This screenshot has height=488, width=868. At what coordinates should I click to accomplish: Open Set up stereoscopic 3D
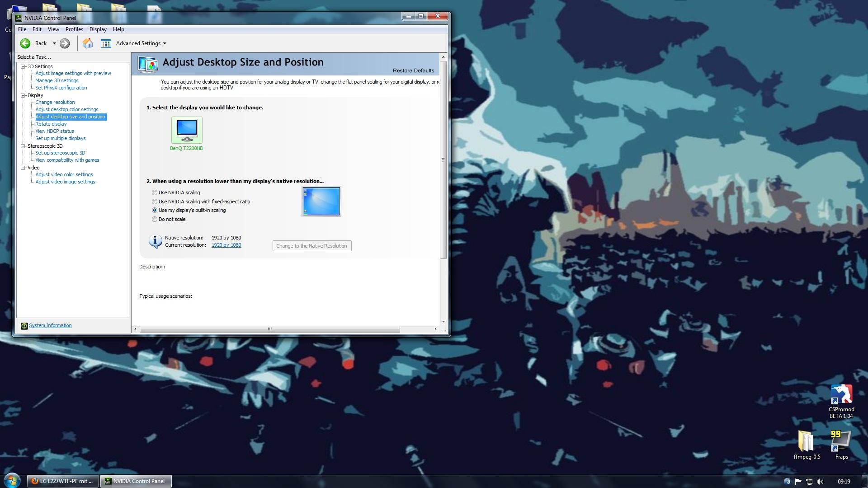pyautogui.click(x=60, y=153)
